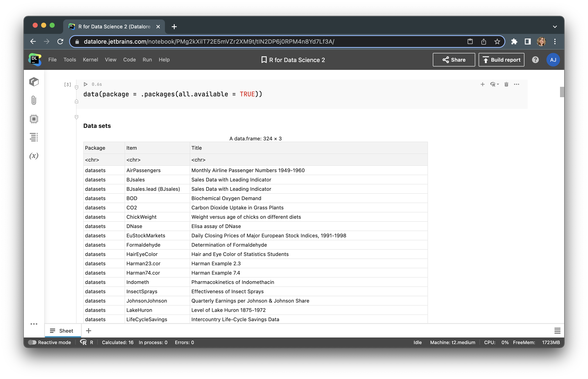Open the Library packages panel in the sidebar
588x379 pixels.
tap(34, 82)
